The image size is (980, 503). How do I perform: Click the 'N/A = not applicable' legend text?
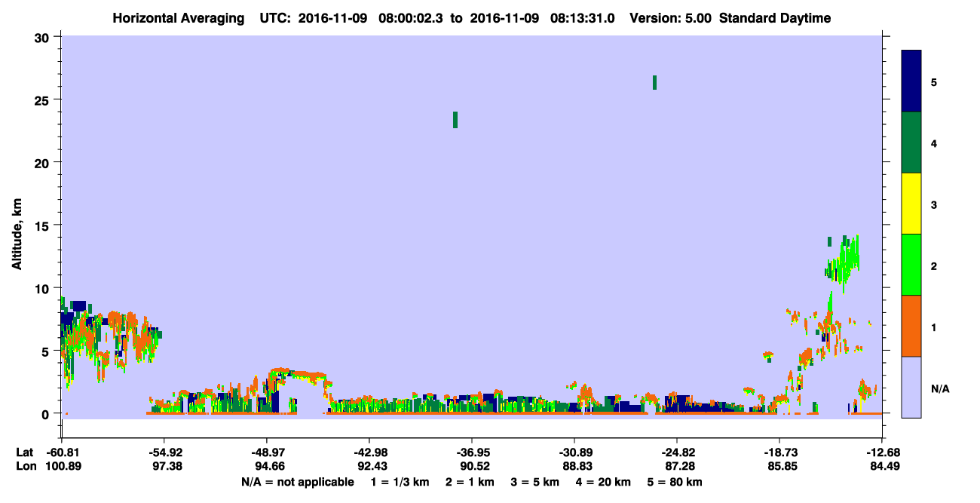click(x=297, y=482)
